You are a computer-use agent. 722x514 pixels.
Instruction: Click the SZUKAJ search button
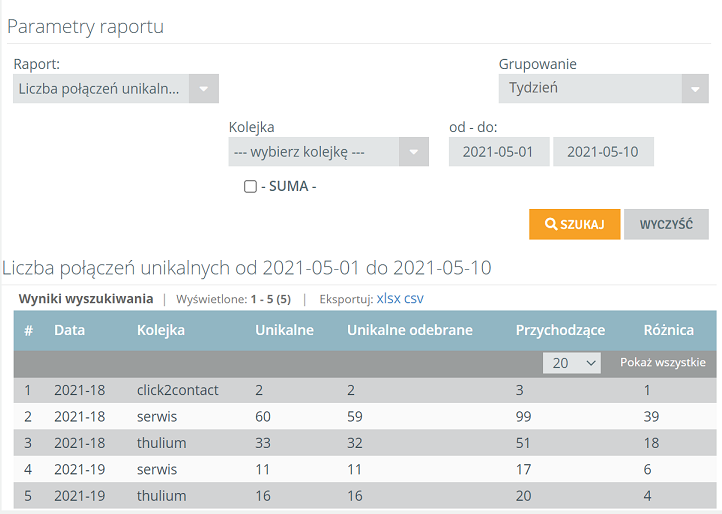point(575,224)
